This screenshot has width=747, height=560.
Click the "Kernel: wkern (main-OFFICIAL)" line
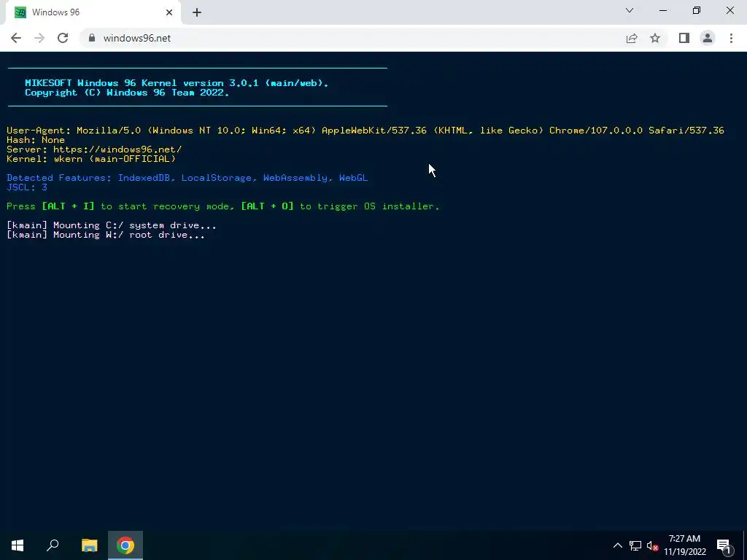click(91, 158)
